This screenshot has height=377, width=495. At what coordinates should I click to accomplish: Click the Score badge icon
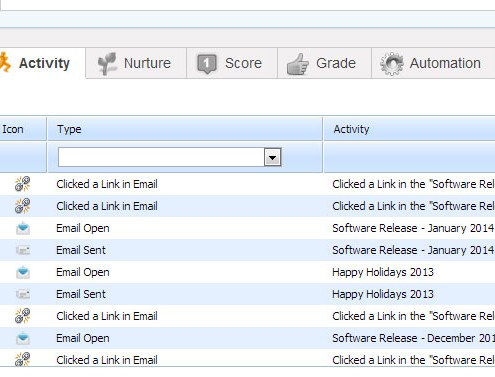(207, 64)
